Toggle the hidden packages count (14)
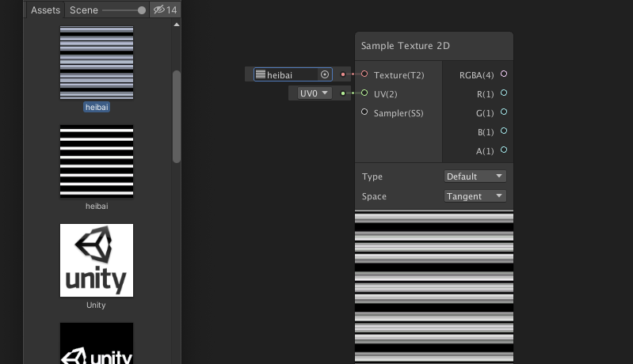This screenshot has width=633, height=364. point(165,9)
